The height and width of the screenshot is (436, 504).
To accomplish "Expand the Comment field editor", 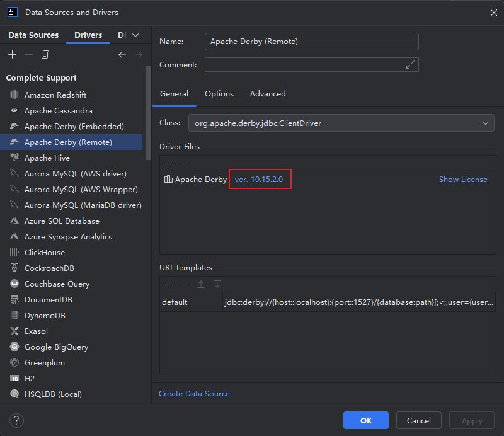I will tap(411, 64).
